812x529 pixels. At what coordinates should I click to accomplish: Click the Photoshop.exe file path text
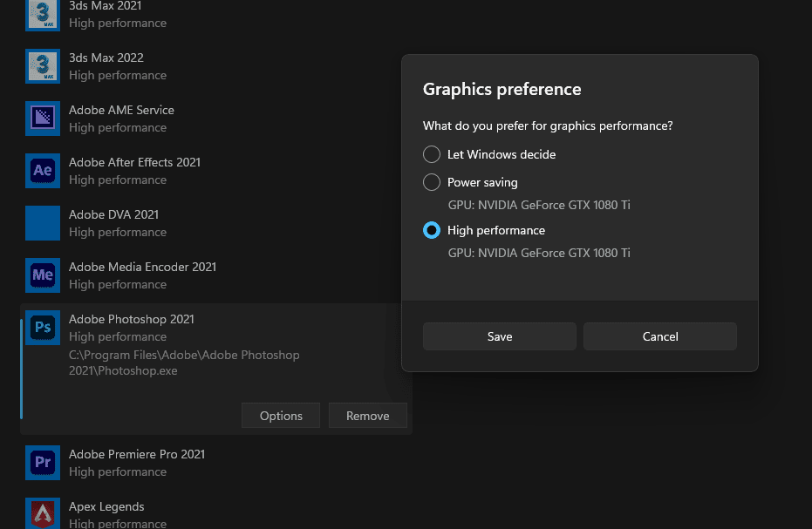pos(184,363)
